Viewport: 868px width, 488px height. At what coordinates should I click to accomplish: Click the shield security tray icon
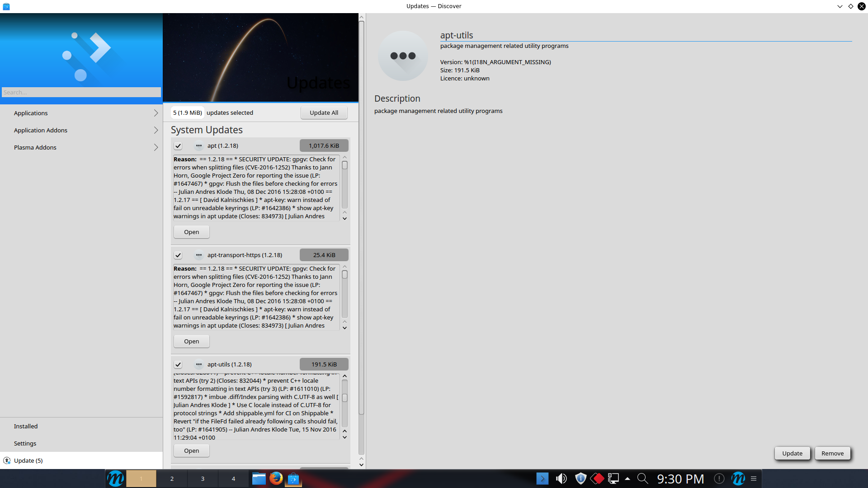point(580,479)
